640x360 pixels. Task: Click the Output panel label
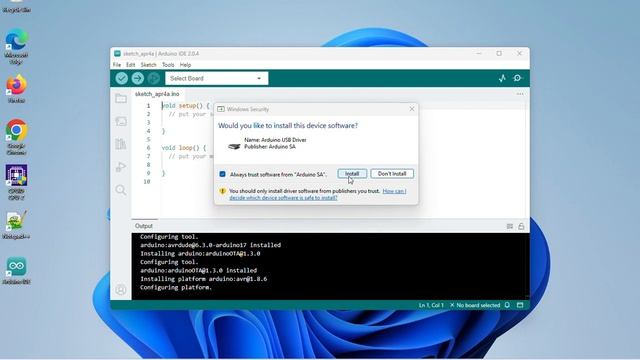(x=144, y=226)
